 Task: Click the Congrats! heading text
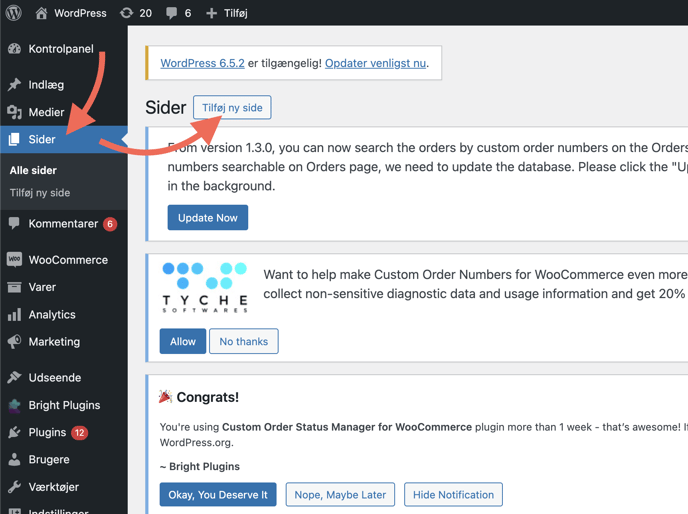[x=208, y=397]
